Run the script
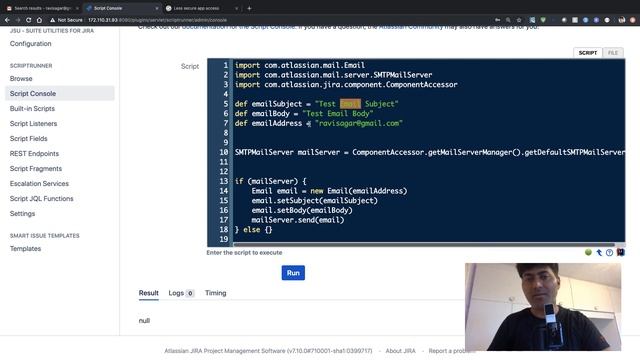 click(293, 273)
